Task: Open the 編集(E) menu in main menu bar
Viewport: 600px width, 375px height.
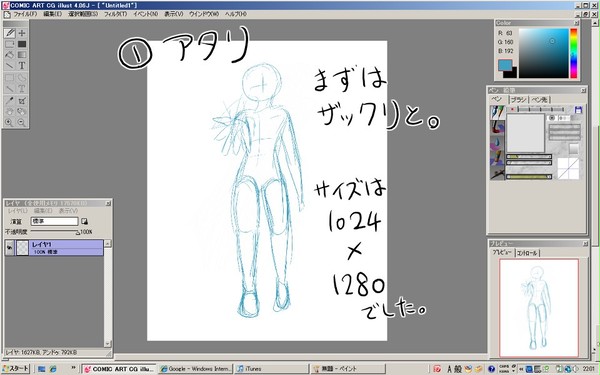Action: (52, 14)
